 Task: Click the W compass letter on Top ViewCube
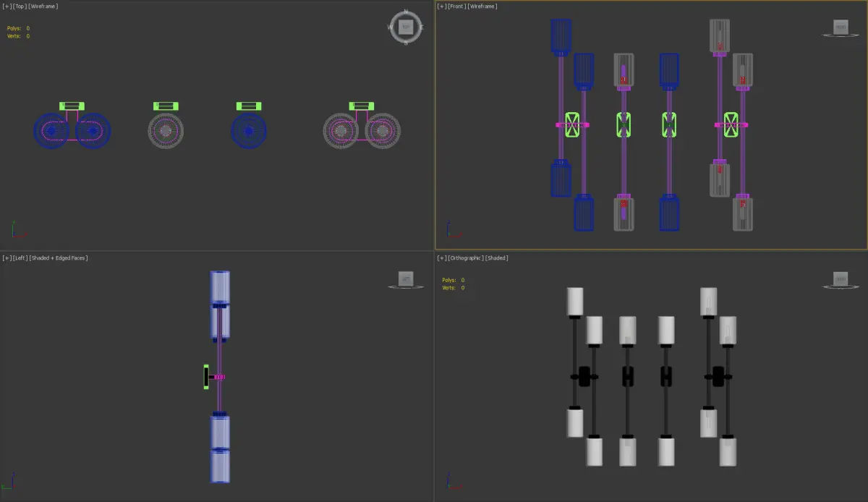pyautogui.click(x=391, y=27)
